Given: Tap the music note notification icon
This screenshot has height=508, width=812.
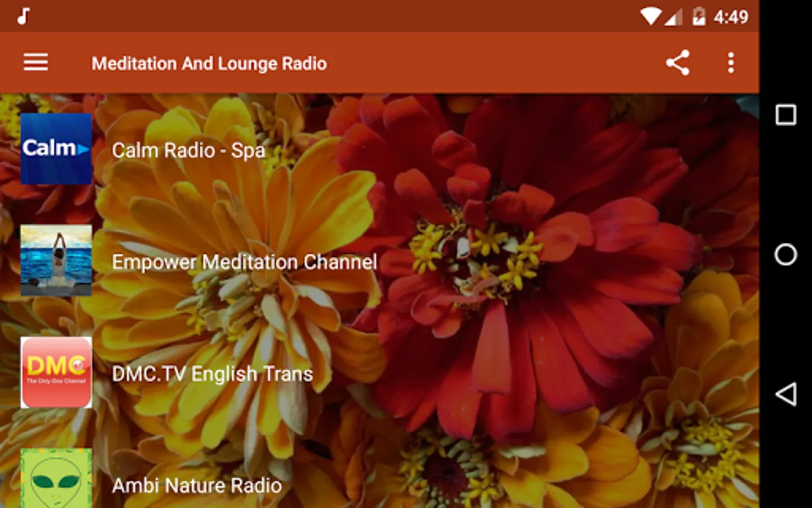Looking at the screenshot, I should pyautogui.click(x=23, y=16).
